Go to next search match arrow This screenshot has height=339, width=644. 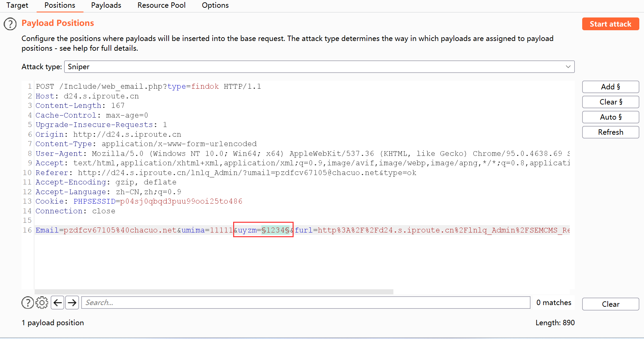coord(72,303)
